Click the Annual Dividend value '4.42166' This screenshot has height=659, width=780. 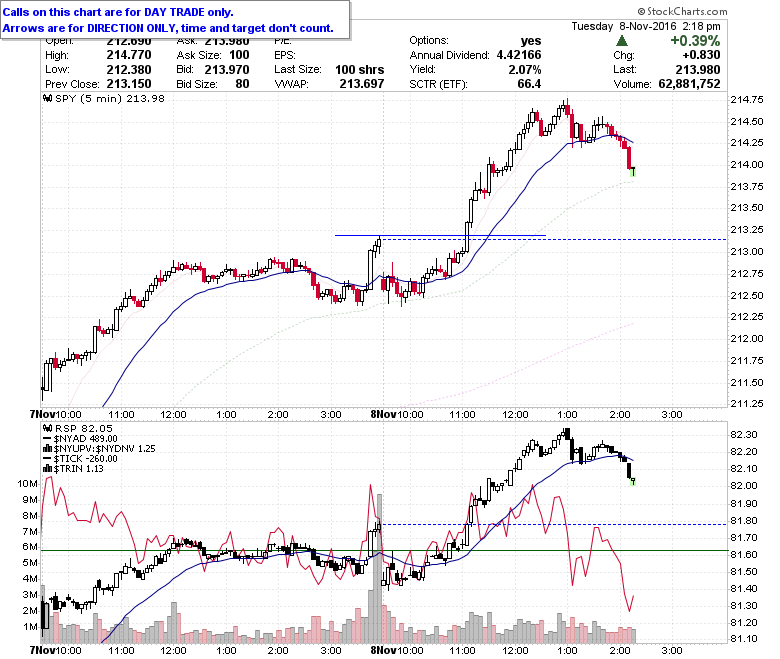tap(519, 55)
